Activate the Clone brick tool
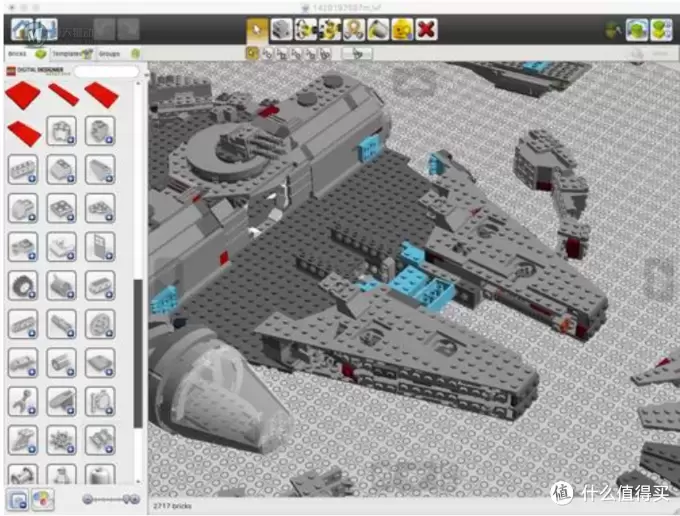The image size is (680, 516). [x=281, y=29]
